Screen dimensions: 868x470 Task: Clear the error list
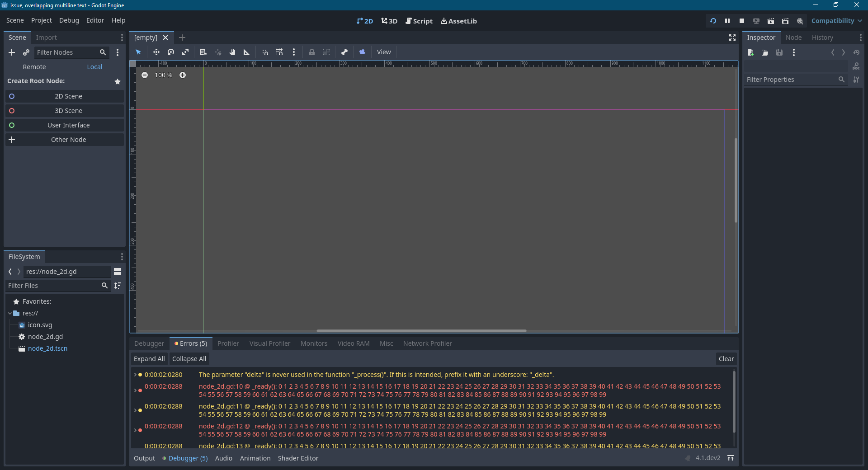click(x=726, y=358)
